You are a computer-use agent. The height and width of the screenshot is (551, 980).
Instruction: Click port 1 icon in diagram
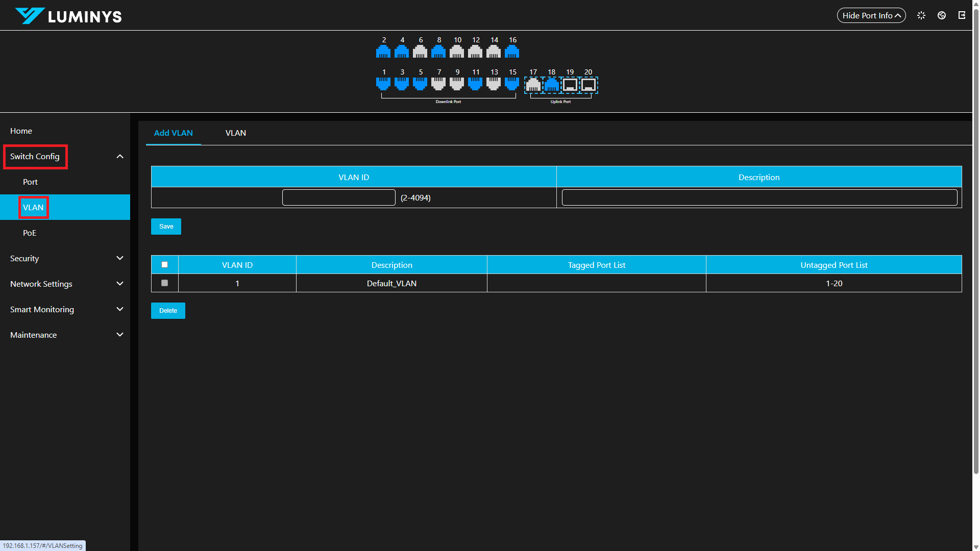(x=383, y=84)
